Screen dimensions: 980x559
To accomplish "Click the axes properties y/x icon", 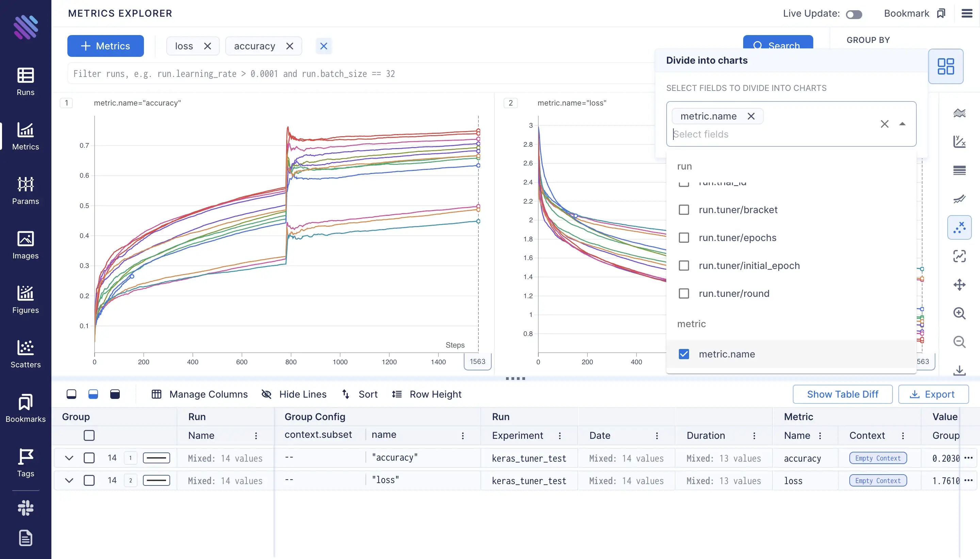I will coord(959,141).
